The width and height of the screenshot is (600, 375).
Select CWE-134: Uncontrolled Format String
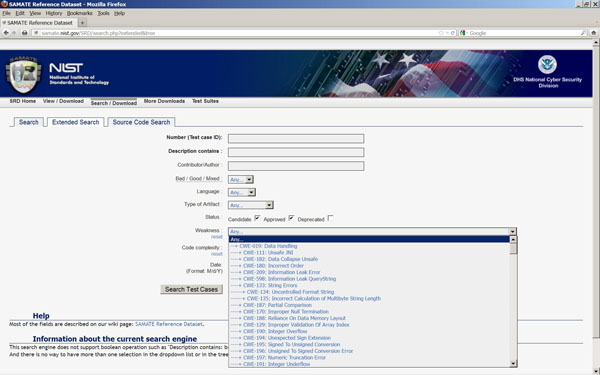click(x=369, y=292)
